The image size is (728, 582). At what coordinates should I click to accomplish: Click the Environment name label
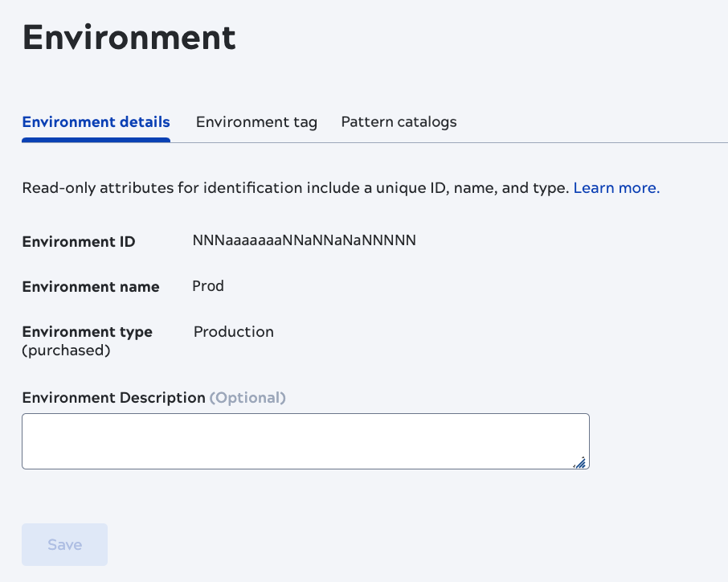click(91, 287)
